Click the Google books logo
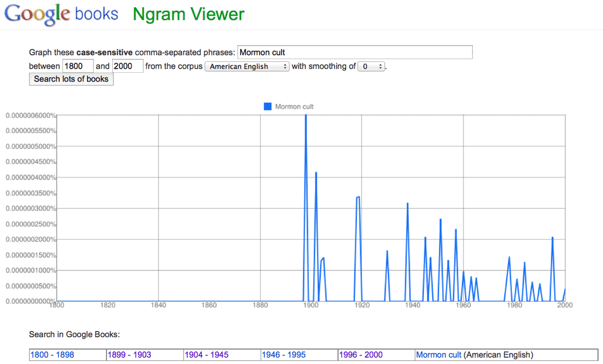Viewport: 603px width, 364px height. click(61, 14)
